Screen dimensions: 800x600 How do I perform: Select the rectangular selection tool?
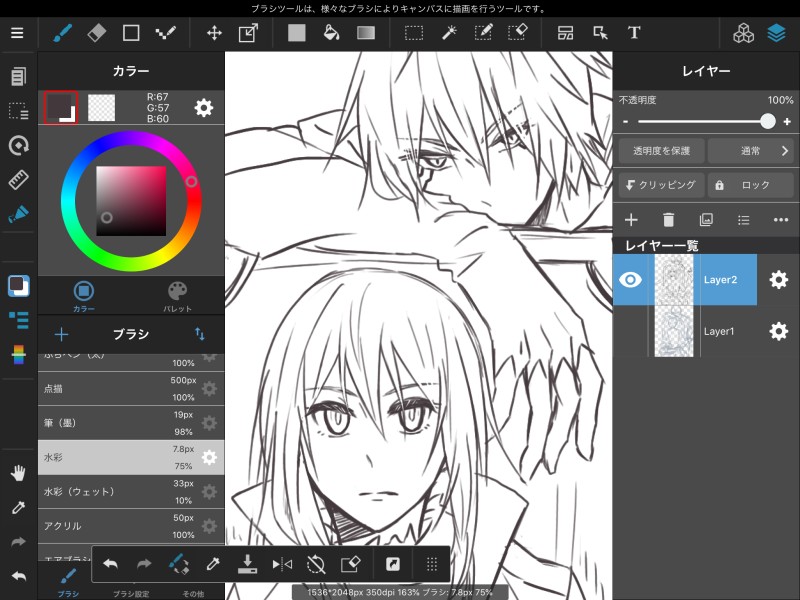point(414,33)
